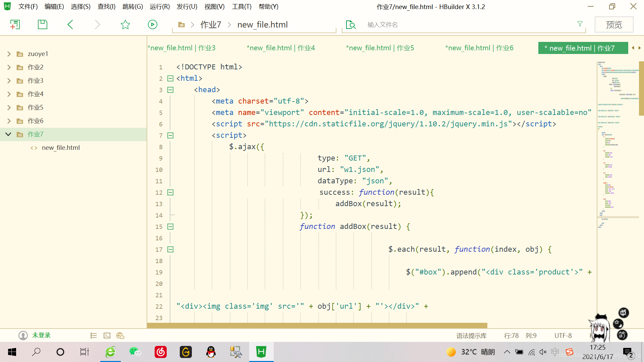Collapse the 作业7 folder
644x362 pixels.
tap(8, 134)
